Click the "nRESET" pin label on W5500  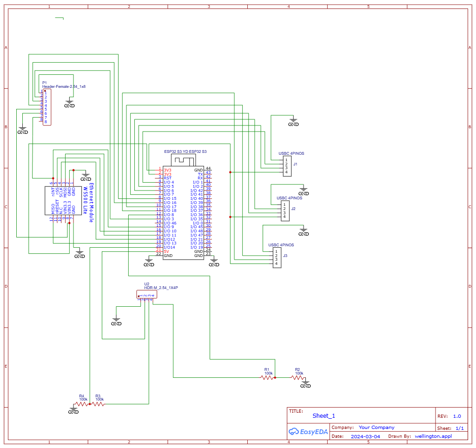pos(57,207)
